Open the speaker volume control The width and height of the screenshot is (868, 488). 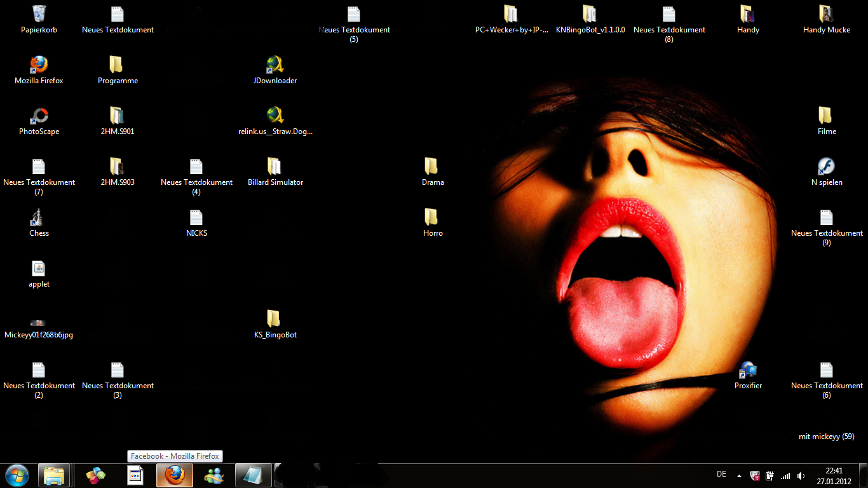pos(801,475)
